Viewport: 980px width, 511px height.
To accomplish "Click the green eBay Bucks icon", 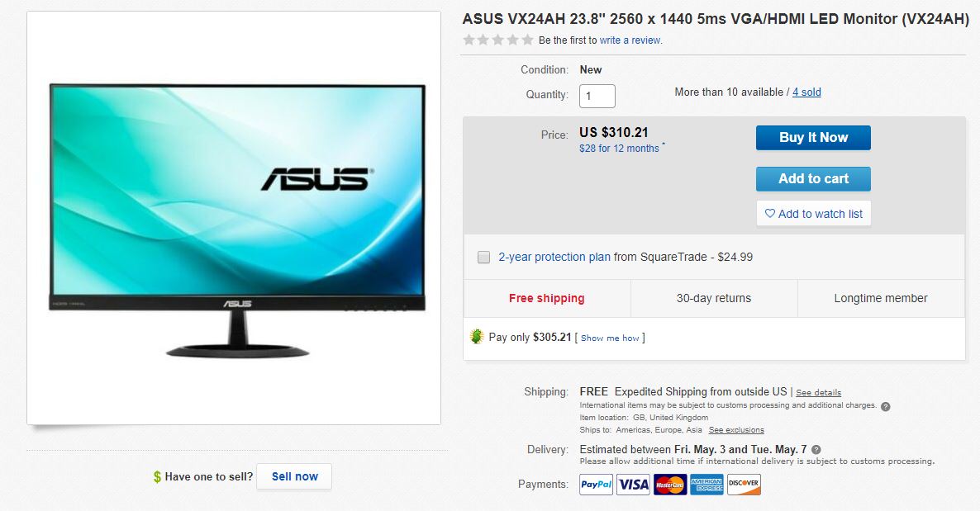I will (x=477, y=337).
